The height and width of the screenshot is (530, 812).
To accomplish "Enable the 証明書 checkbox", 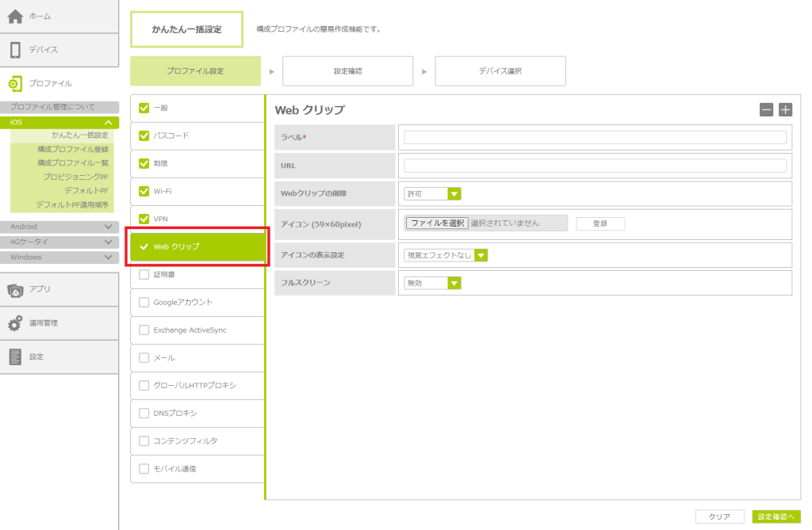I will click(x=144, y=274).
